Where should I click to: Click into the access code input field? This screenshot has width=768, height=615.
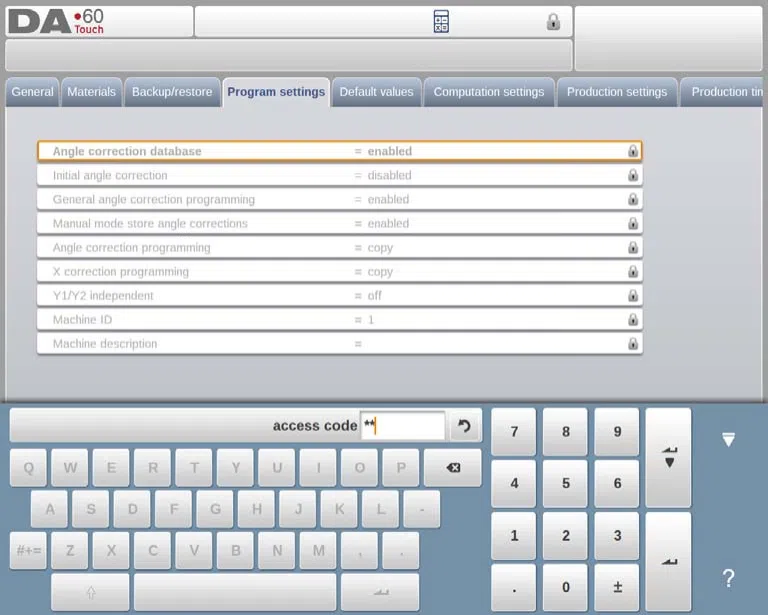(403, 426)
